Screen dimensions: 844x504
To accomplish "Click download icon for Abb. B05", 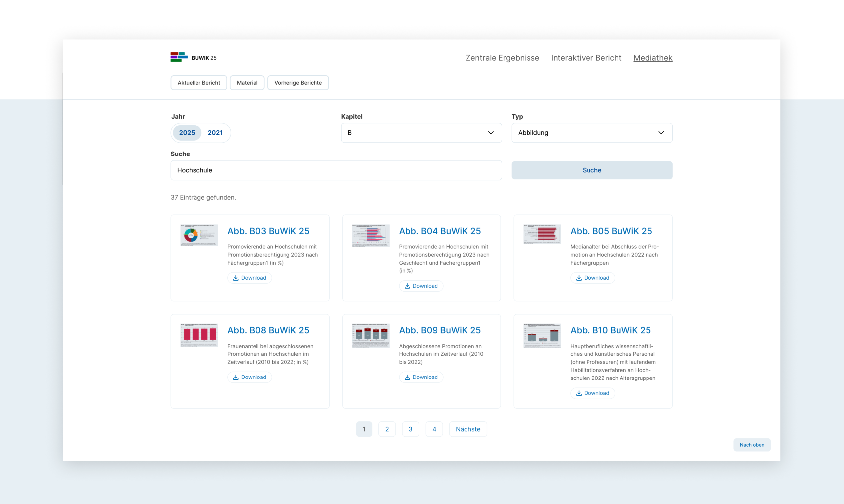I will tap(579, 278).
